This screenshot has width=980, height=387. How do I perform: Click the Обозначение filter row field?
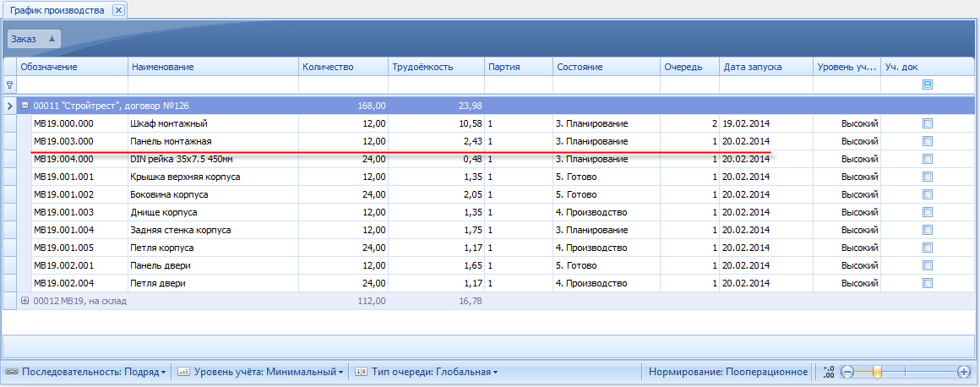pyautogui.click(x=73, y=84)
